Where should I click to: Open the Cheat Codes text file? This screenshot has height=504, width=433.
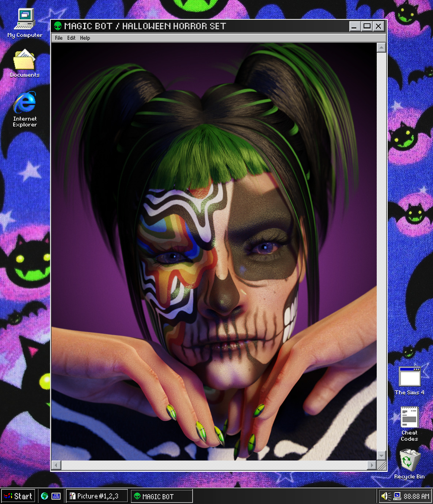(409, 424)
